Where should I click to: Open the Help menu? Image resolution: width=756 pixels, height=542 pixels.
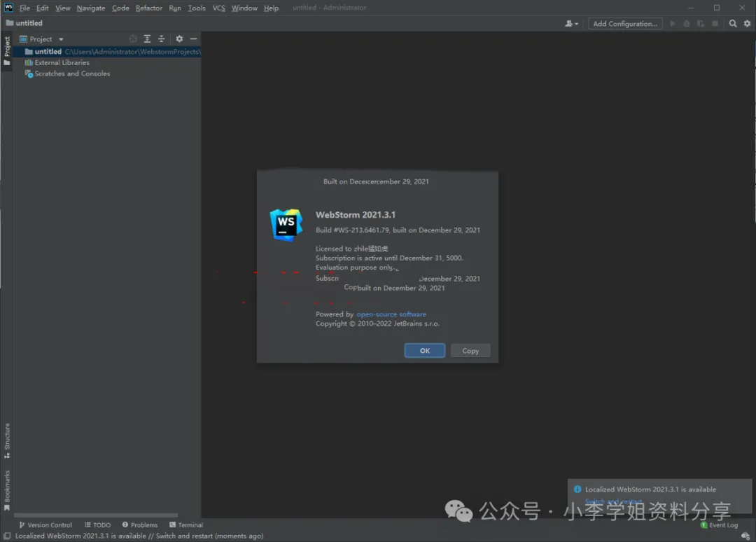click(x=271, y=8)
